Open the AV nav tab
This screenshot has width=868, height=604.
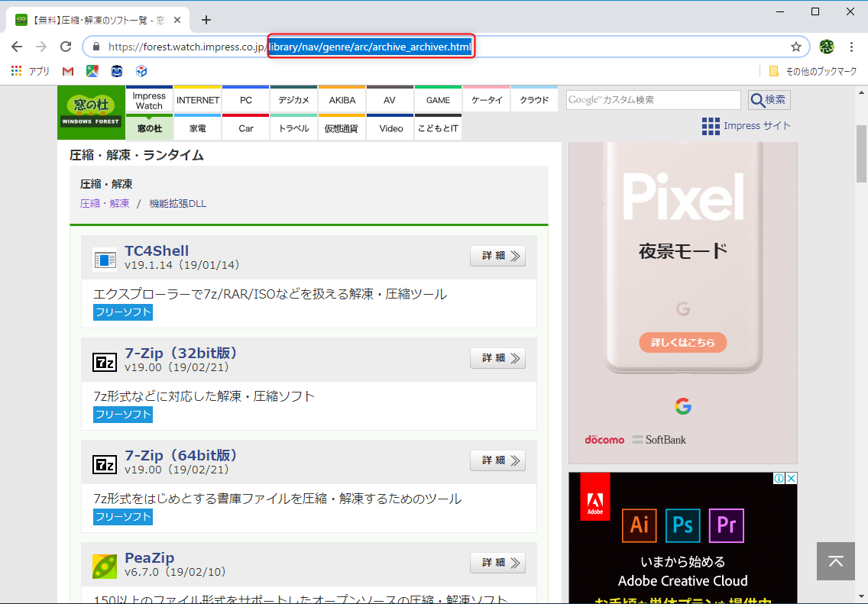coord(390,100)
